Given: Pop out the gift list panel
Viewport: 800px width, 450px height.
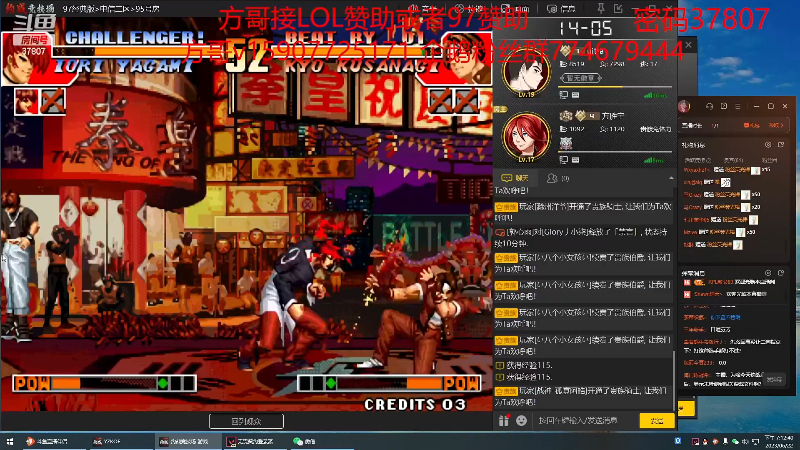Looking at the screenshot, I should [x=781, y=145].
